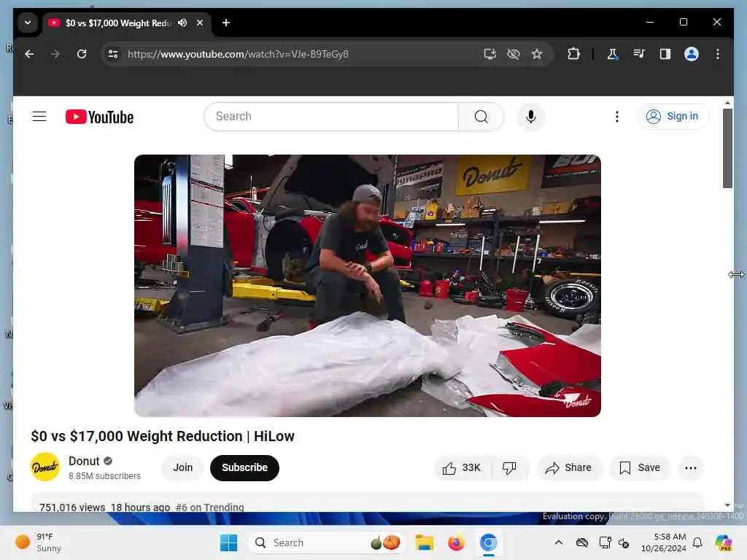Open the Windows Start menu

pyautogui.click(x=228, y=542)
